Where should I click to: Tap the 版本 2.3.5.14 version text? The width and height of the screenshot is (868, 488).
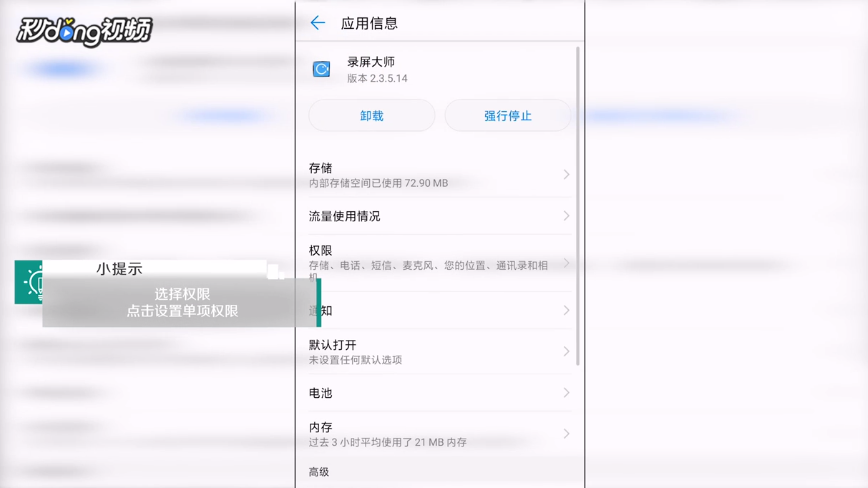click(378, 79)
